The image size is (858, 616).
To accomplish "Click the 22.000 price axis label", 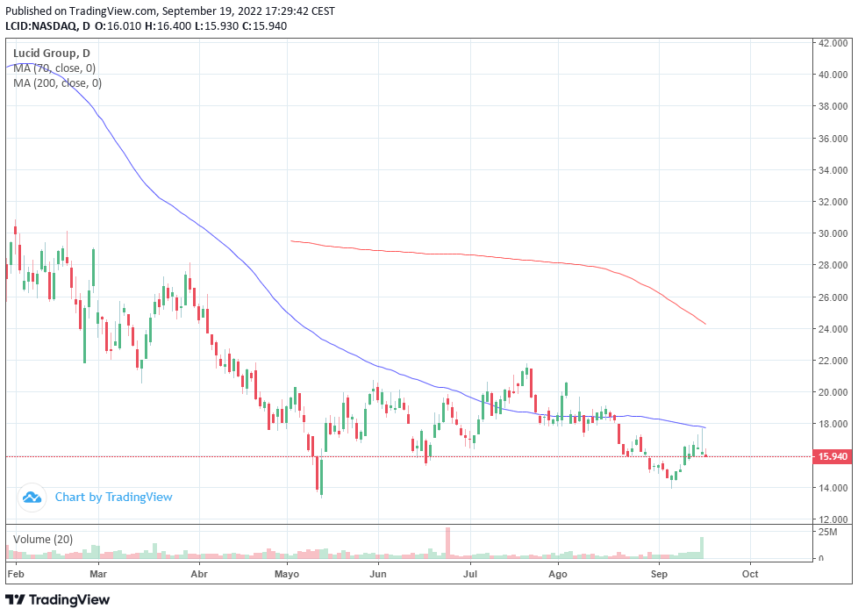I will pos(833,361).
